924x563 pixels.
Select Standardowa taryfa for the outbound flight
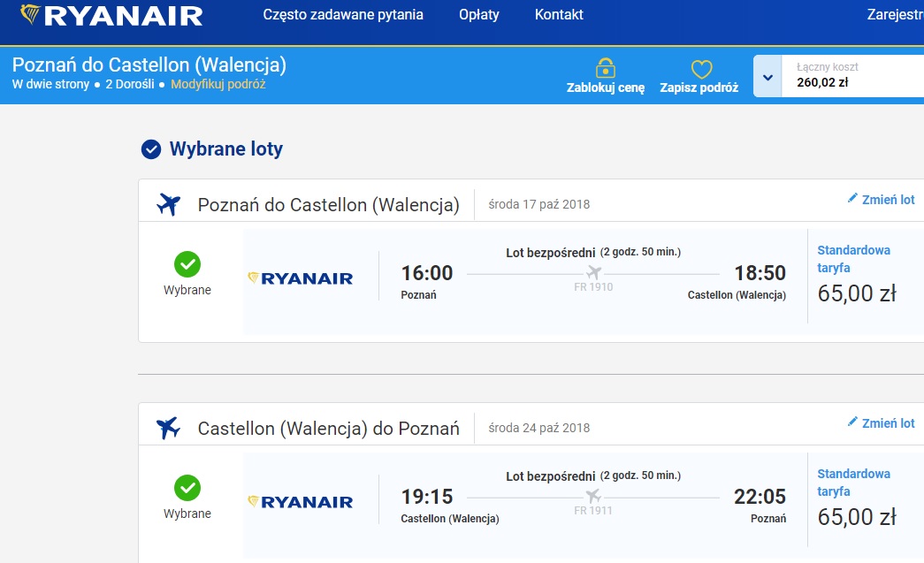(854, 259)
